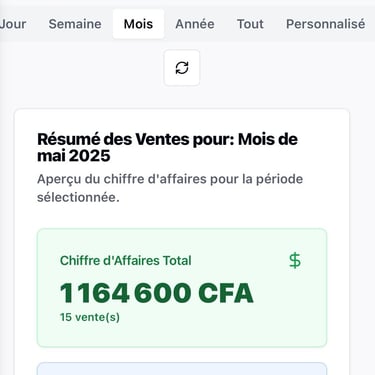
Task: Choose the Personnalisé date range tab
Action: [326, 24]
